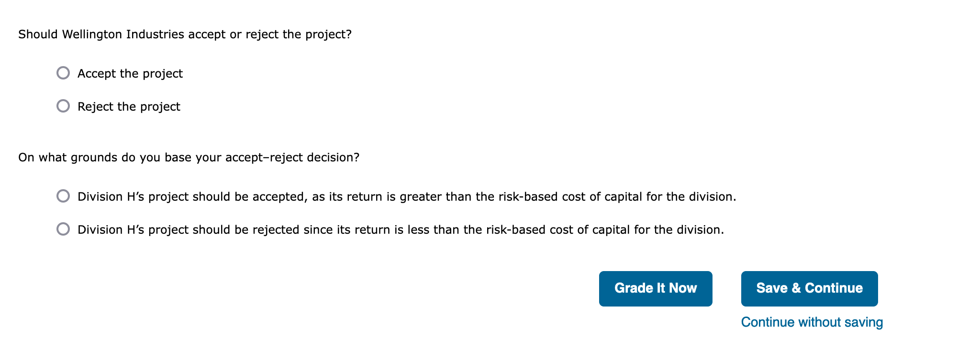Submit answers using Grade It Now
The height and width of the screenshot is (341, 980).
[656, 288]
